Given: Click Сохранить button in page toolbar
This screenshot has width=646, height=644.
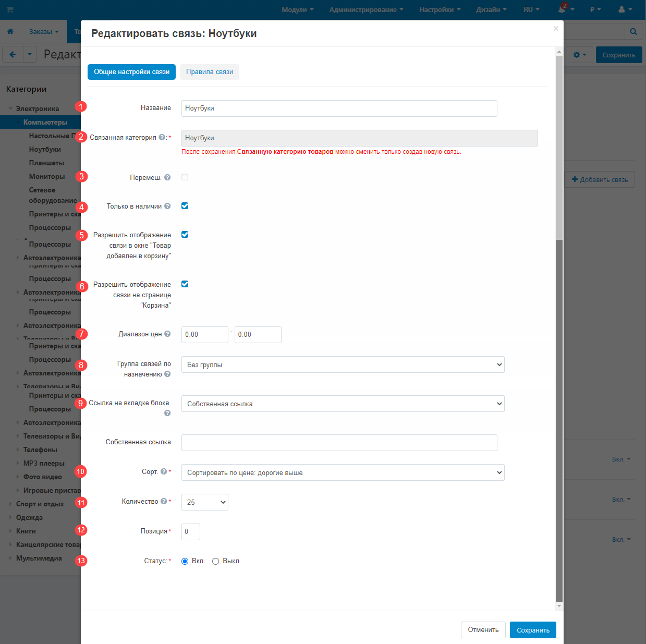Looking at the screenshot, I should tap(619, 55).
